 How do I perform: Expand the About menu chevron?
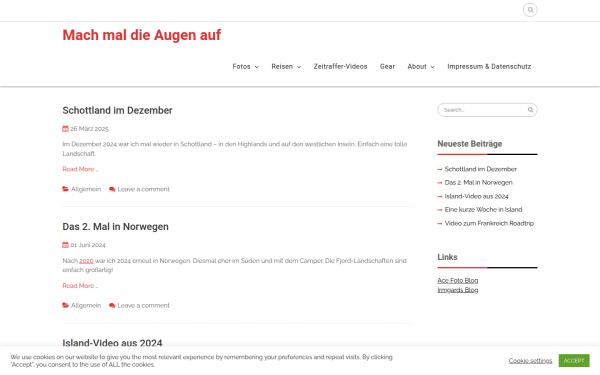[x=432, y=67]
